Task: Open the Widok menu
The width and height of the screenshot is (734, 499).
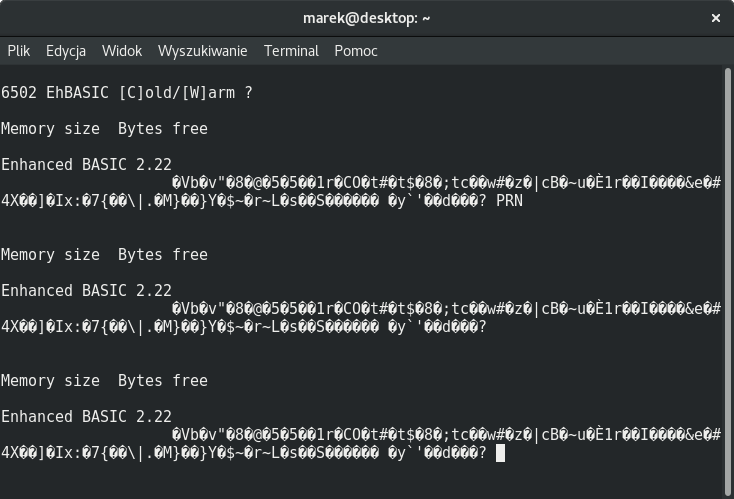Action: point(122,50)
